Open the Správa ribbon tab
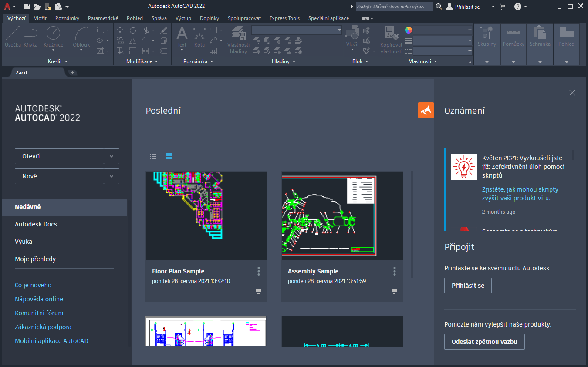Image resolution: width=588 pixels, height=367 pixels. [x=159, y=18]
